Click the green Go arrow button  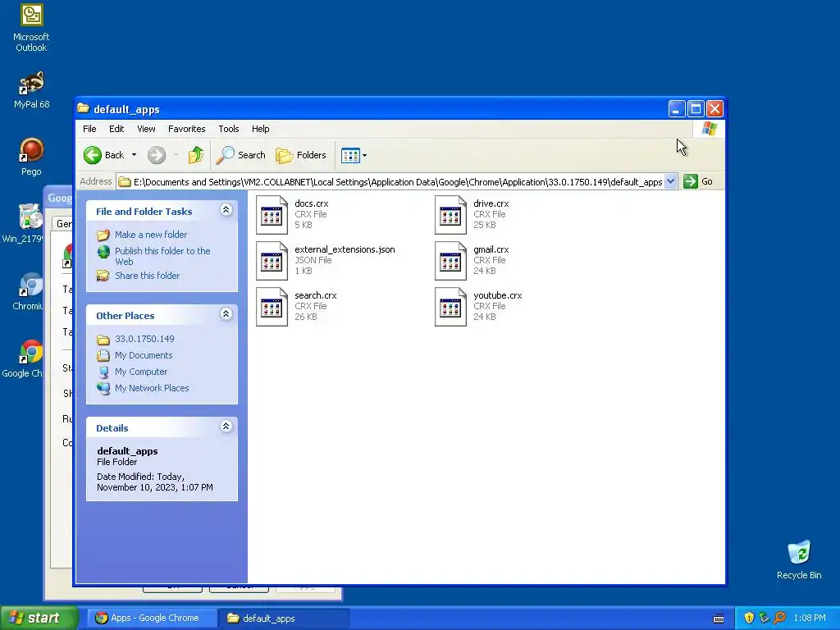pos(691,181)
